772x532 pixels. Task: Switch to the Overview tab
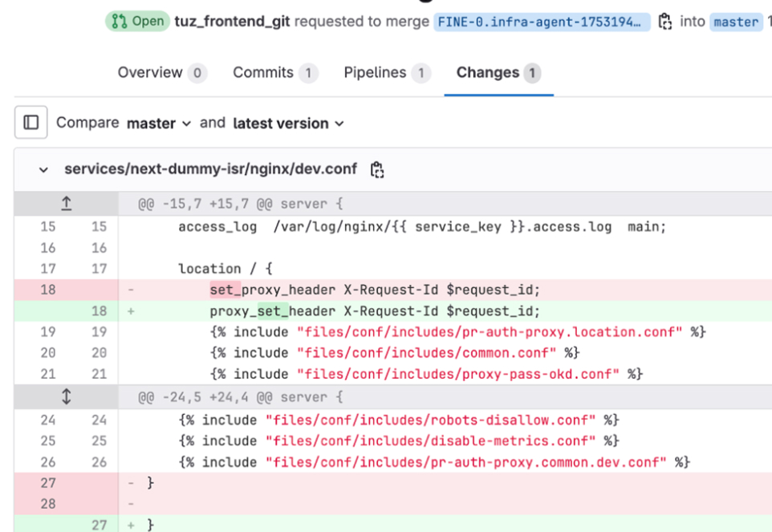(x=162, y=73)
